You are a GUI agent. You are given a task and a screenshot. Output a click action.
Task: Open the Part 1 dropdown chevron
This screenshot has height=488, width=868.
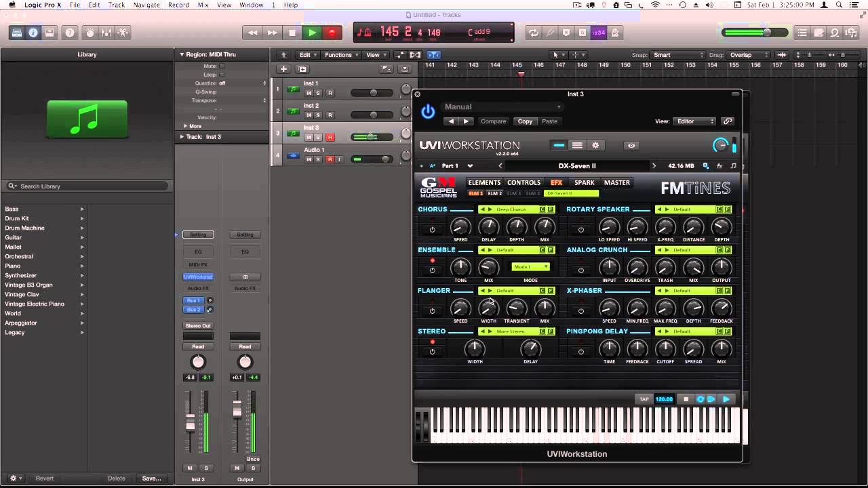[x=470, y=166]
